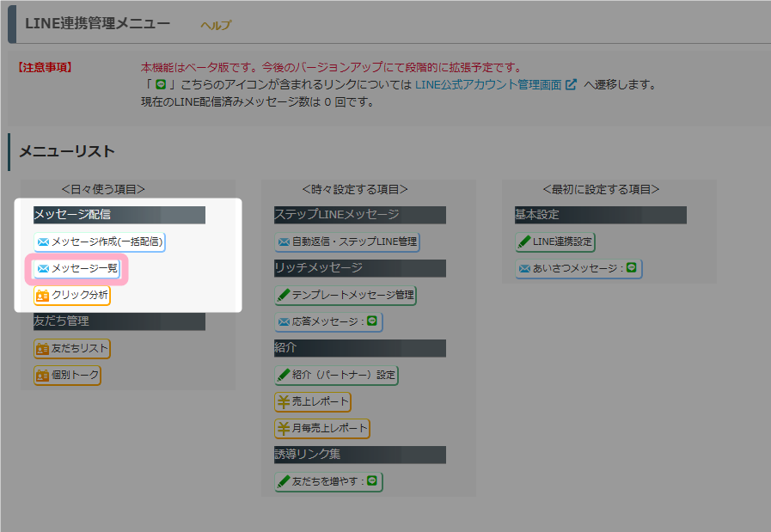The height and width of the screenshot is (532, 771).
Task: Open あいさつメッセージ button
Action: [x=578, y=268]
